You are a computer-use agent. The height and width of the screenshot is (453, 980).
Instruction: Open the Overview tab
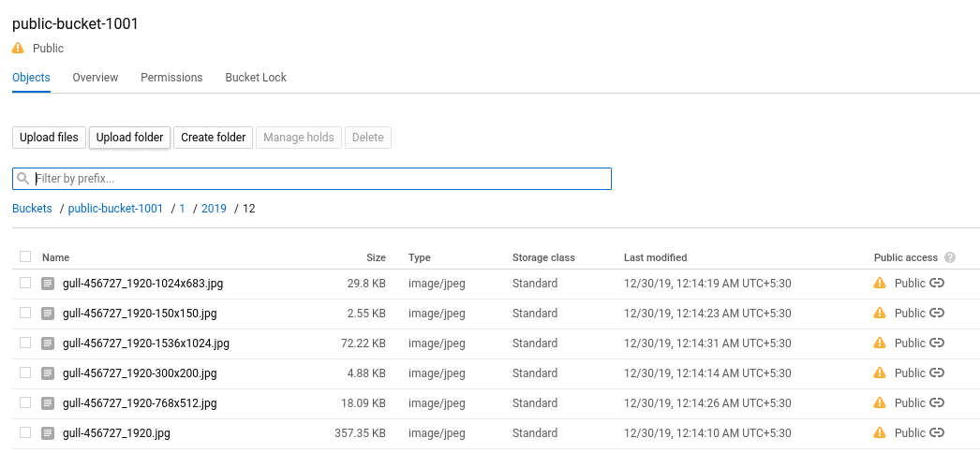(x=95, y=78)
